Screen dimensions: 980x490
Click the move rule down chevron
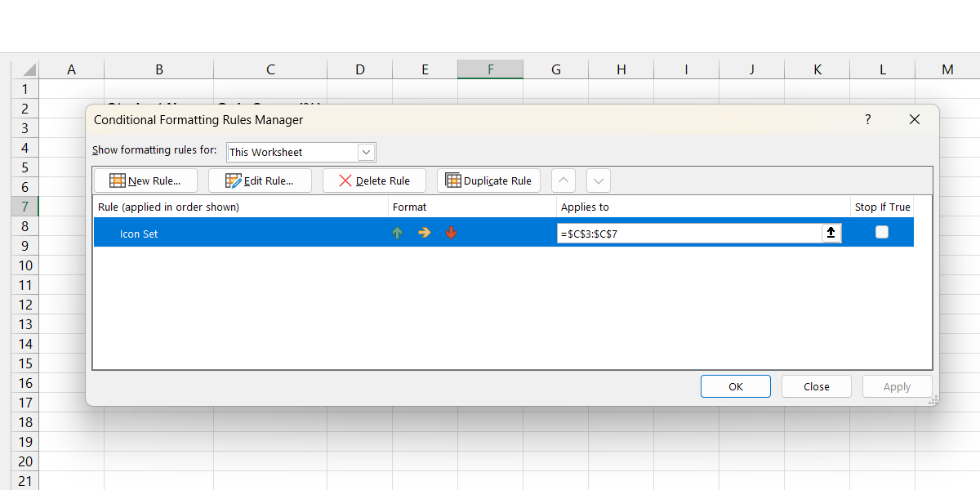(x=598, y=180)
